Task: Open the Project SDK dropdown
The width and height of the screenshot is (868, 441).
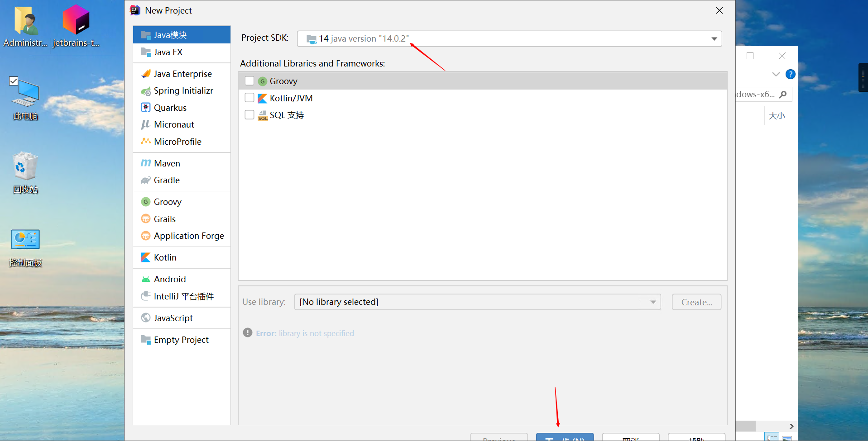Action: pyautogui.click(x=509, y=38)
